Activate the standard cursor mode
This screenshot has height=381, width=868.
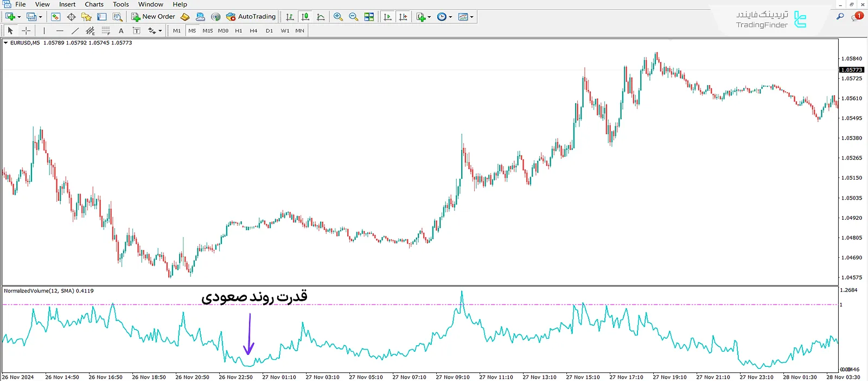pyautogui.click(x=10, y=31)
